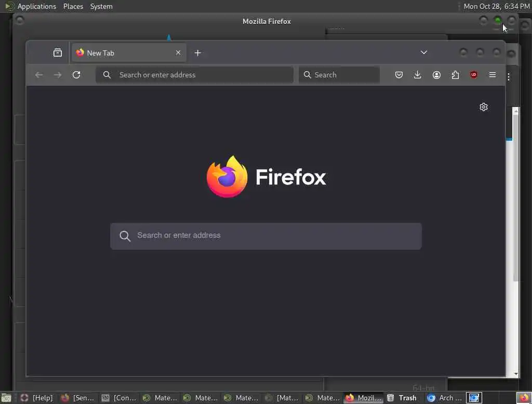Open the uBlock Origin extension icon
The height and width of the screenshot is (404, 532).
(x=474, y=75)
